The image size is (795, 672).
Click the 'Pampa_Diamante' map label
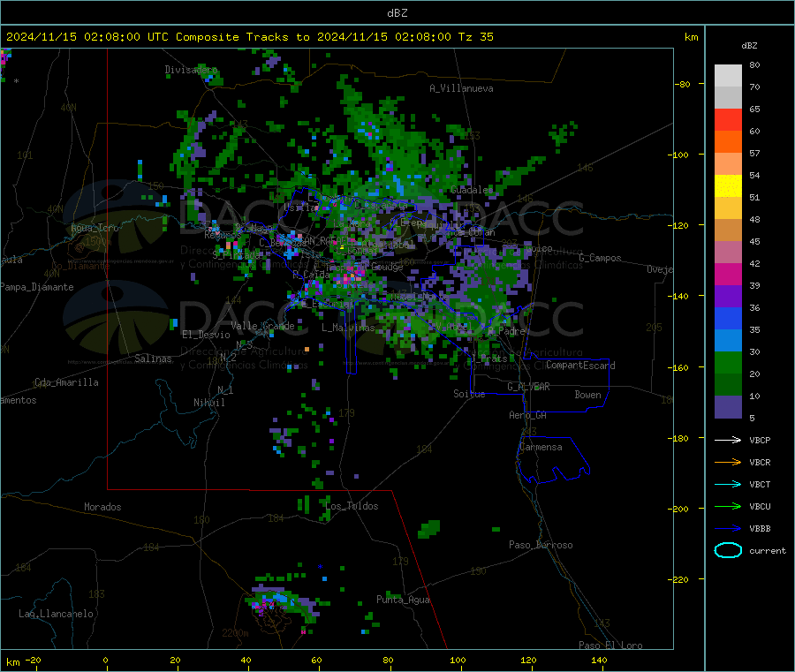pos(37,287)
